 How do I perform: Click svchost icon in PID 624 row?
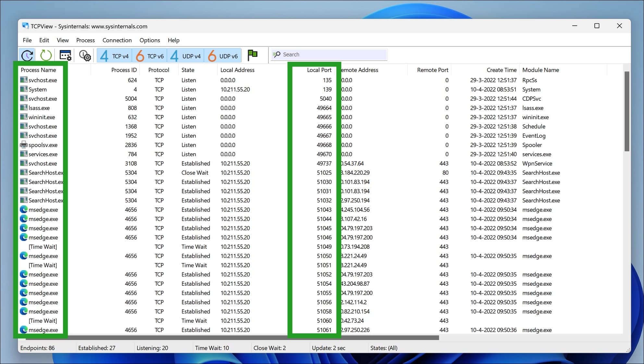(24, 80)
